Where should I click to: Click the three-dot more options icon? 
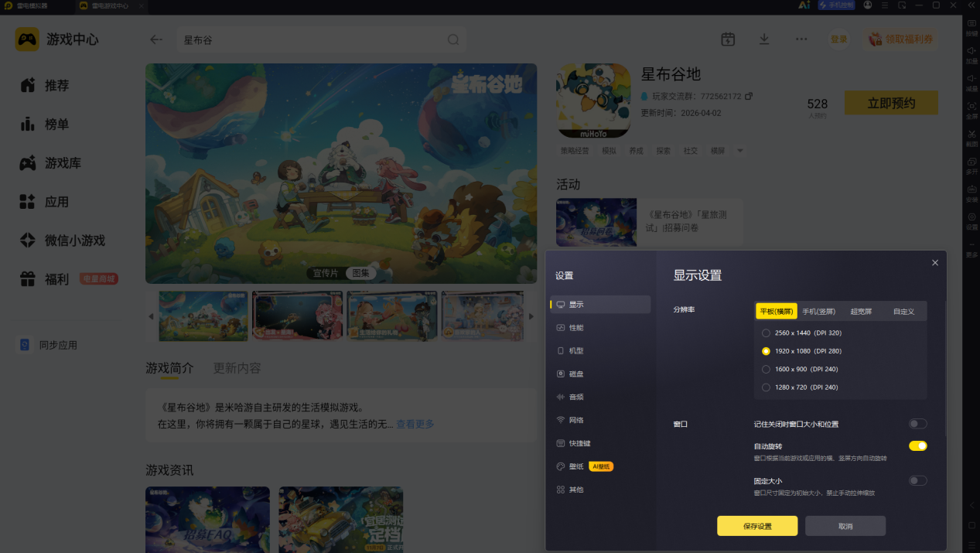point(801,39)
